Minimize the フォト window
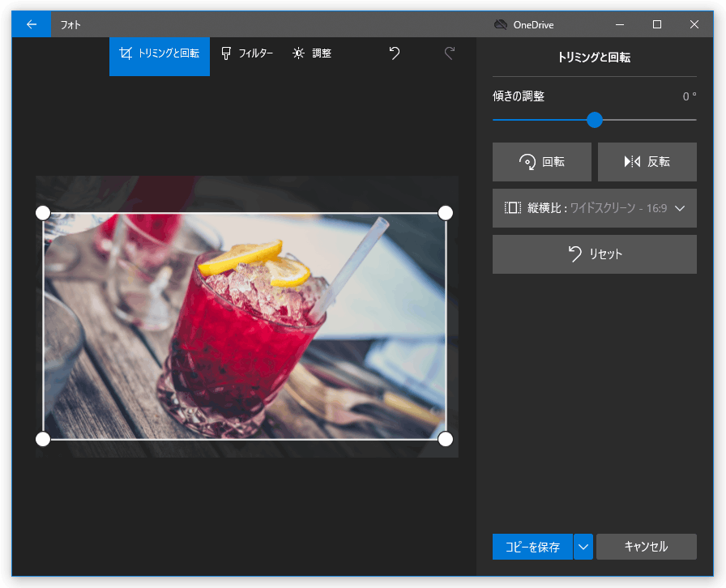 620,24
